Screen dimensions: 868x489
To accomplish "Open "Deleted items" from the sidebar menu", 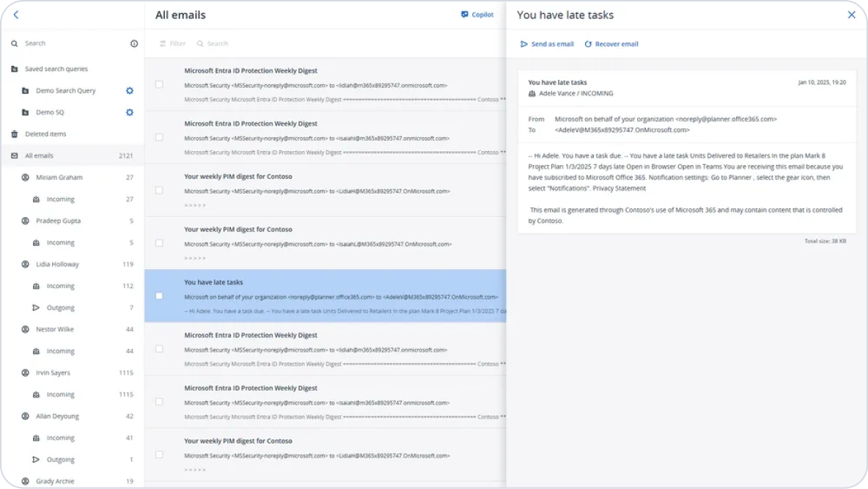I will point(44,133).
